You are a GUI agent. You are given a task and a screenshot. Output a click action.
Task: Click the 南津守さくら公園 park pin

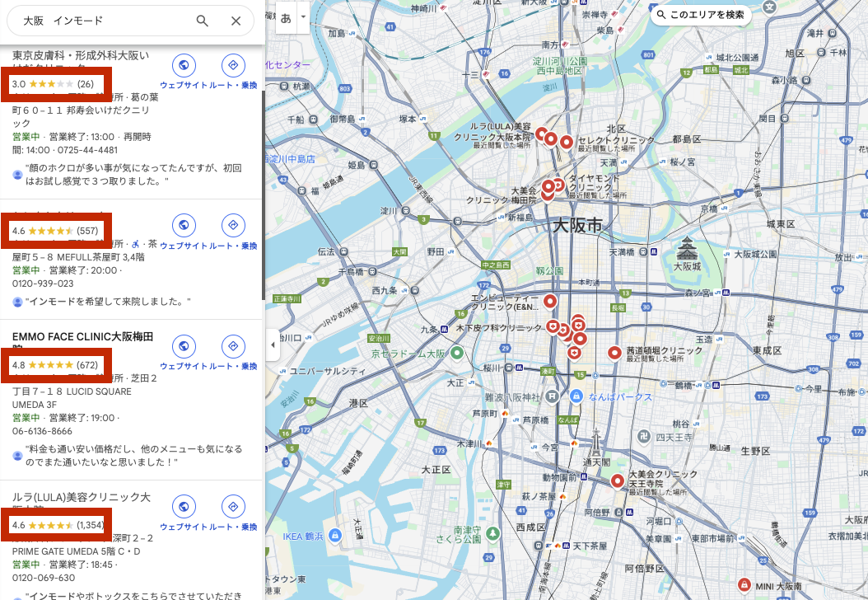pyautogui.click(x=492, y=534)
